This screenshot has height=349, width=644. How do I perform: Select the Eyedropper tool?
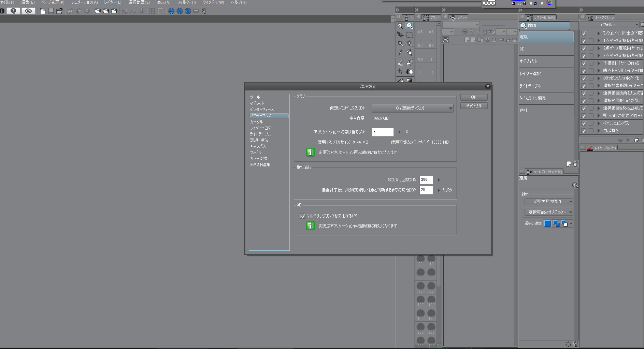(400, 53)
